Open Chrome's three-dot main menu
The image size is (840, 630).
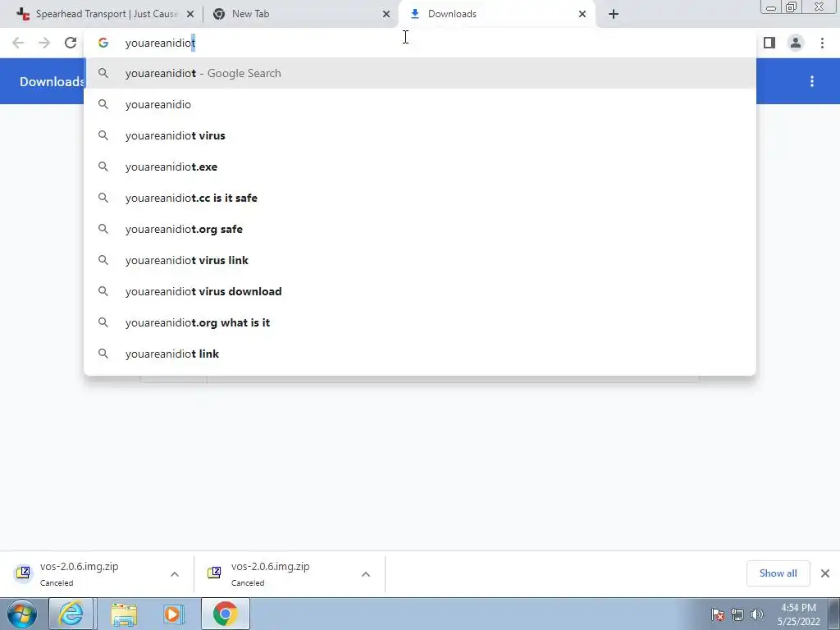coord(822,43)
